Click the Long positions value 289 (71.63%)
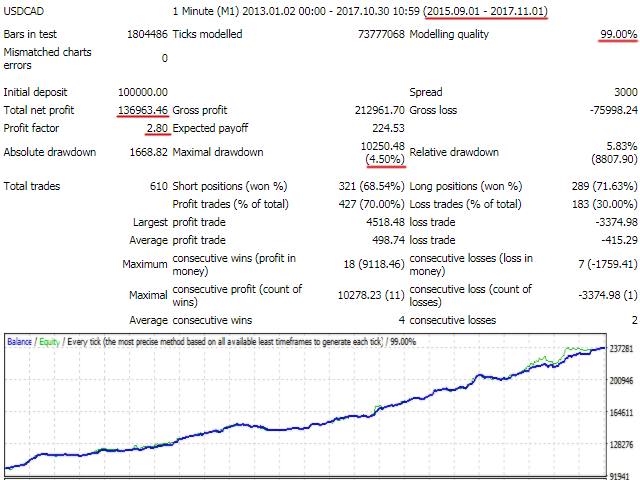 coord(604,186)
